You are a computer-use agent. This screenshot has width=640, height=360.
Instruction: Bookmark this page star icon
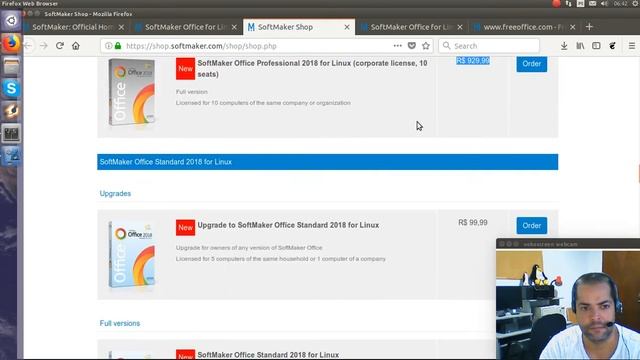[x=426, y=46]
